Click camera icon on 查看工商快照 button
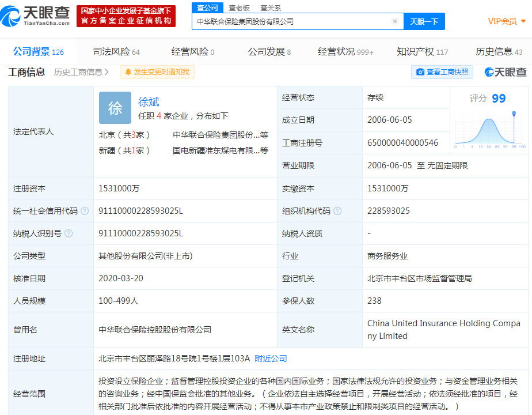The width and height of the screenshot is (532, 415). point(420,72)
